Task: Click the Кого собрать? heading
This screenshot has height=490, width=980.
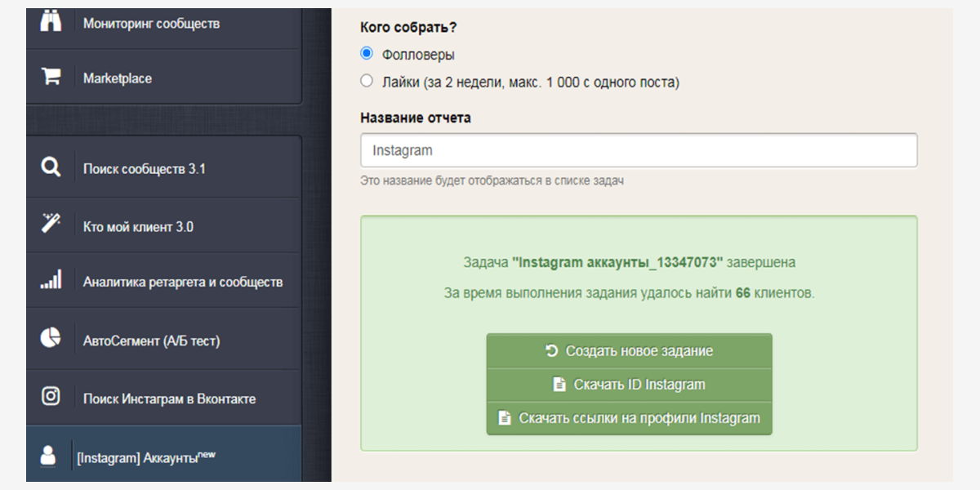Action: coord(408,27)
